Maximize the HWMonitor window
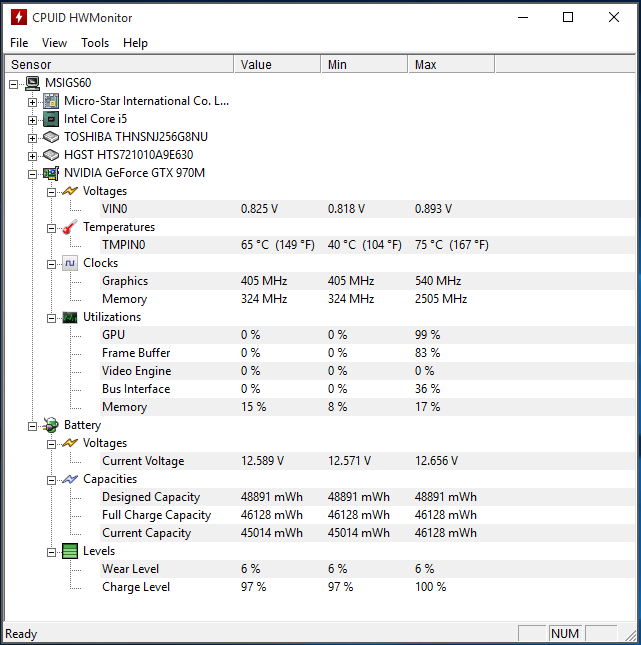This screenshot has width=641, height=645. [x=568, y=17]
